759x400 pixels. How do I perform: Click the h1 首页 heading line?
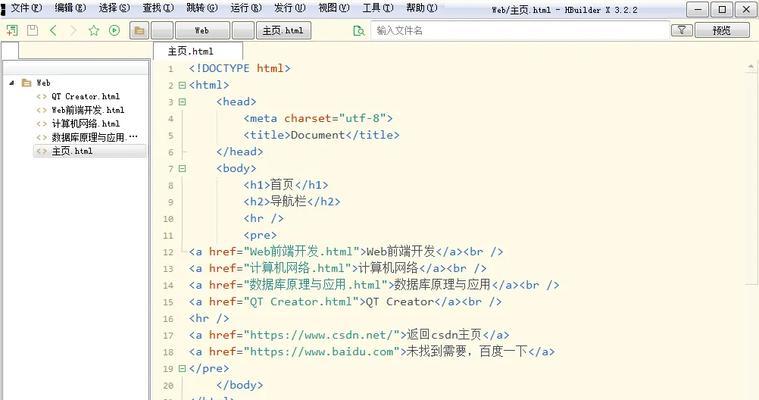[x=286, y=185]
